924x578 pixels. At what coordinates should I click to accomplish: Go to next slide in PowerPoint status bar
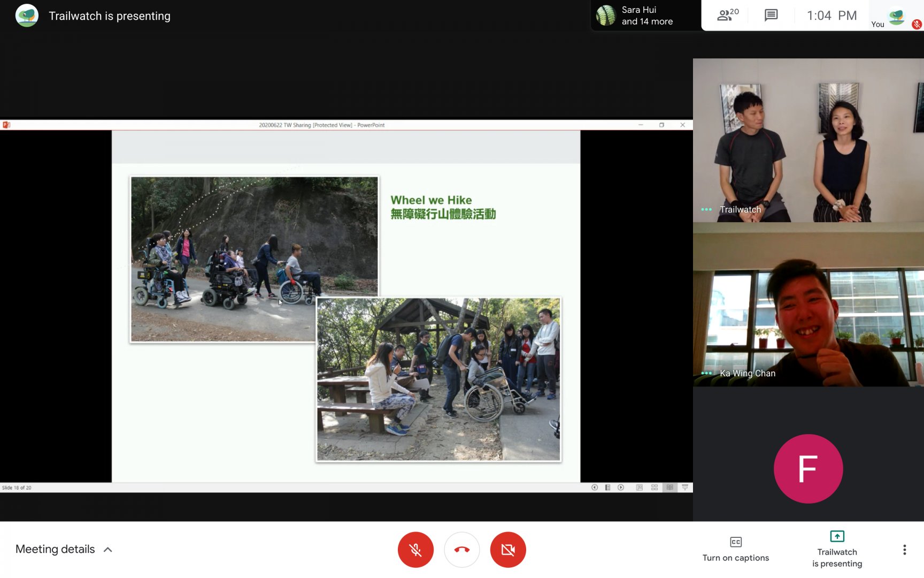[x=621, y=488]
